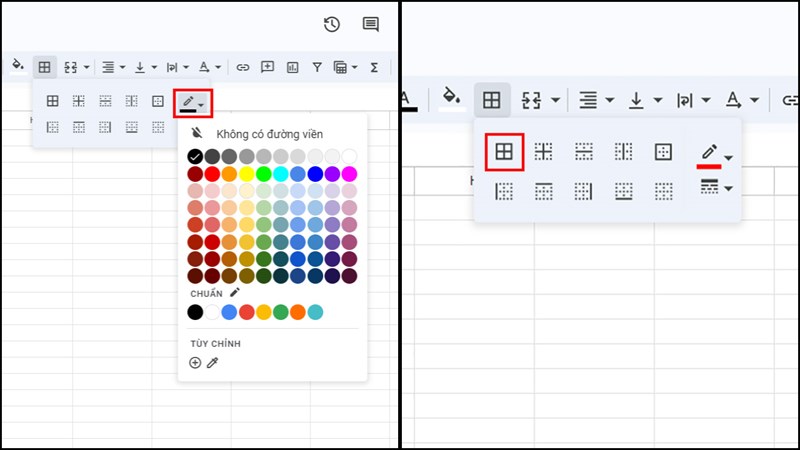Open the comments panel icon
Viewport: 800px width, 450px height.
point(370,24)
